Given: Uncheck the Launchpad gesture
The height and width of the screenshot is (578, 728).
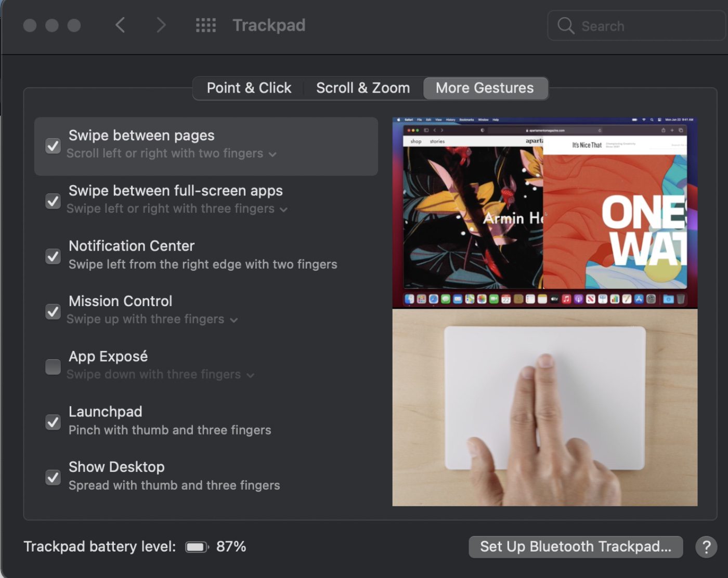Looking at the screenshot, I should pyautogui.click(x=53, y=422).
